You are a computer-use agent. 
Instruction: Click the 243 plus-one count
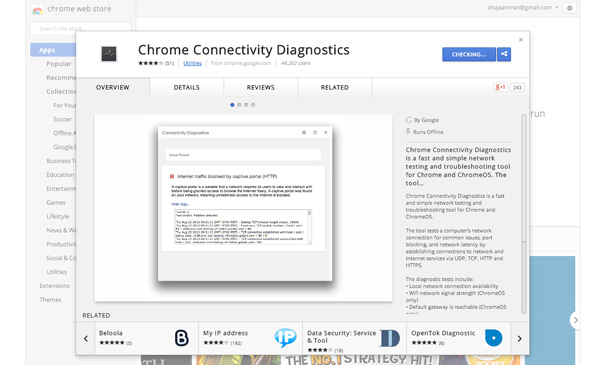517,87
